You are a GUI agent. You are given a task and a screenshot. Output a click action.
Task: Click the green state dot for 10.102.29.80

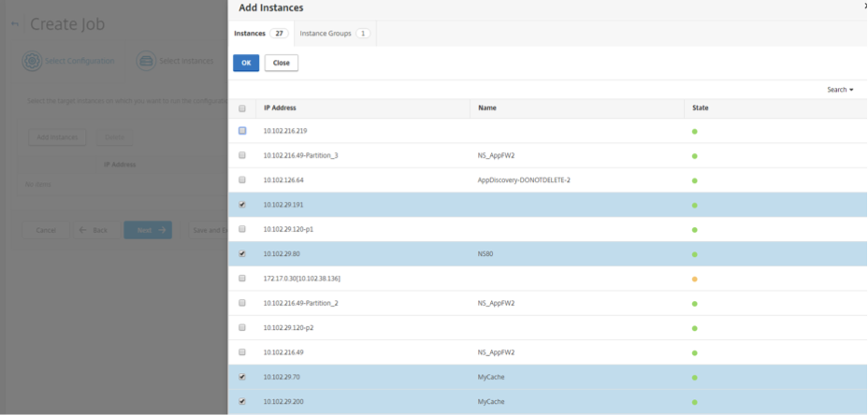click(x=695, y=254)
